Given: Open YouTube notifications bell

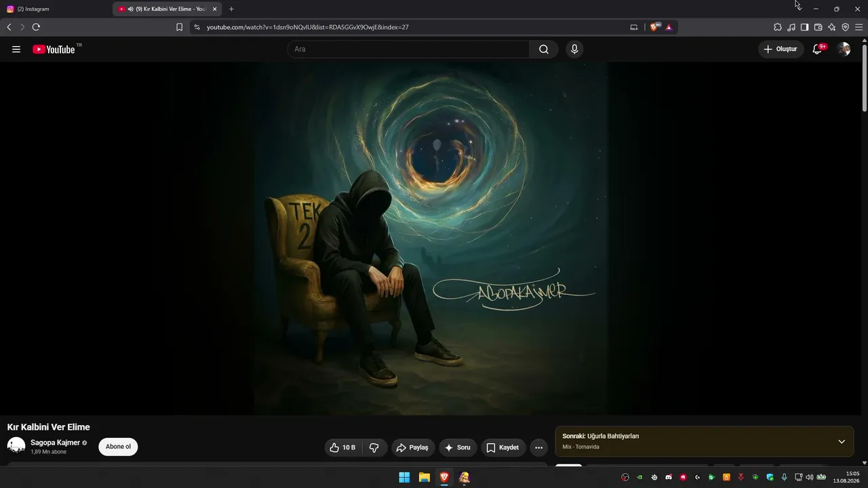Looking at the screenshot, I should point(817,49).
